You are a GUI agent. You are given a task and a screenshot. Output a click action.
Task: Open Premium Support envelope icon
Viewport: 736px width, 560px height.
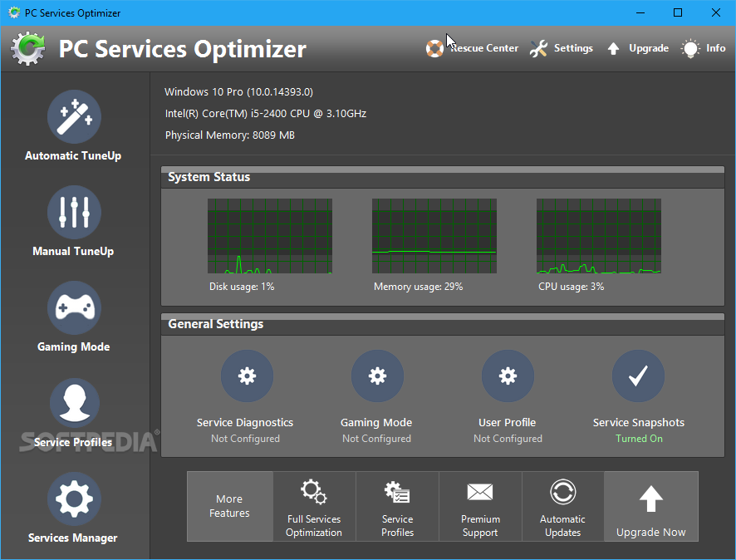pos(480,492)
